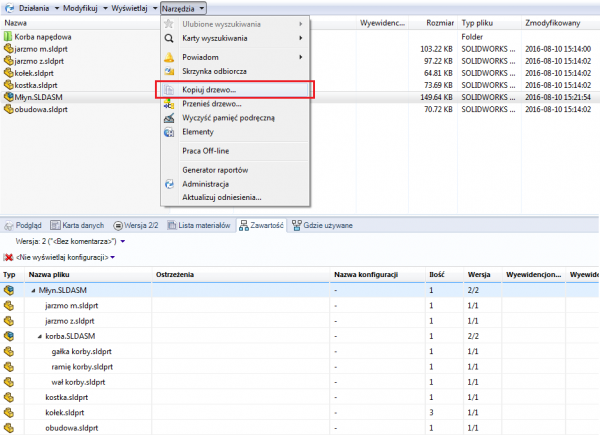Click the Wersja column header in contents table
This screenshot has width=600, height=435.
479,274
